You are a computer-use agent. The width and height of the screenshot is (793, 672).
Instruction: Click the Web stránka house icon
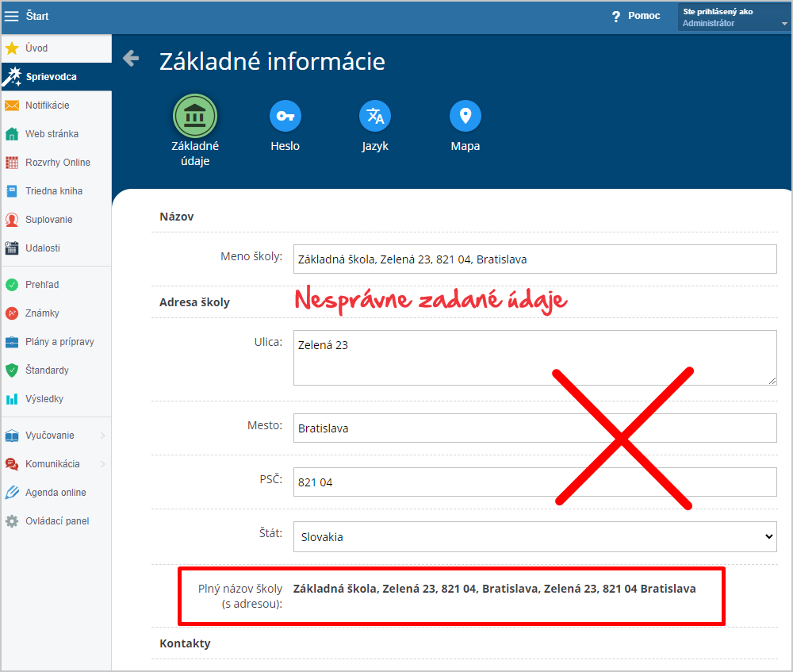[12, 133]
